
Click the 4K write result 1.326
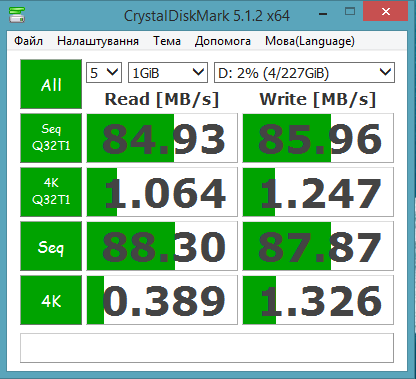point(318,300)
